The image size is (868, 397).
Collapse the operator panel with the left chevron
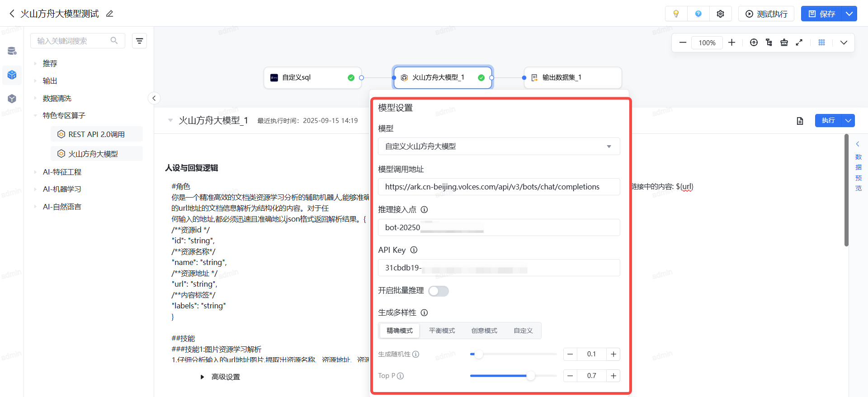point(154,98)
